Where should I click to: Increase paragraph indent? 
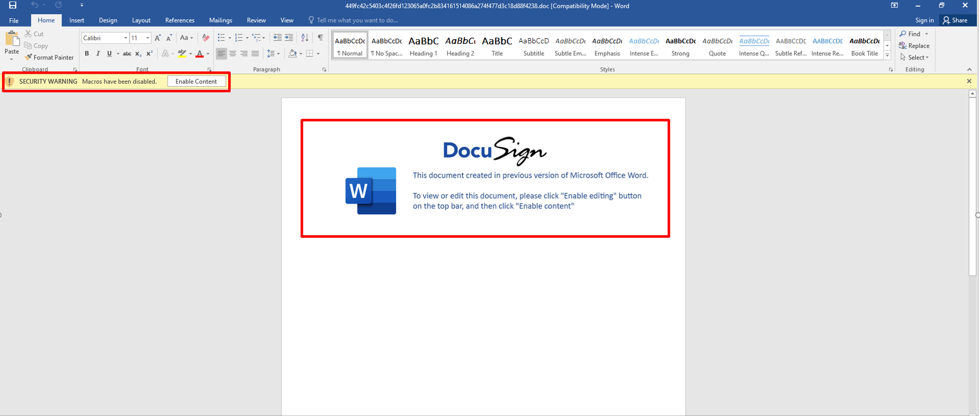pyautogui.click(x=289, y=38)
